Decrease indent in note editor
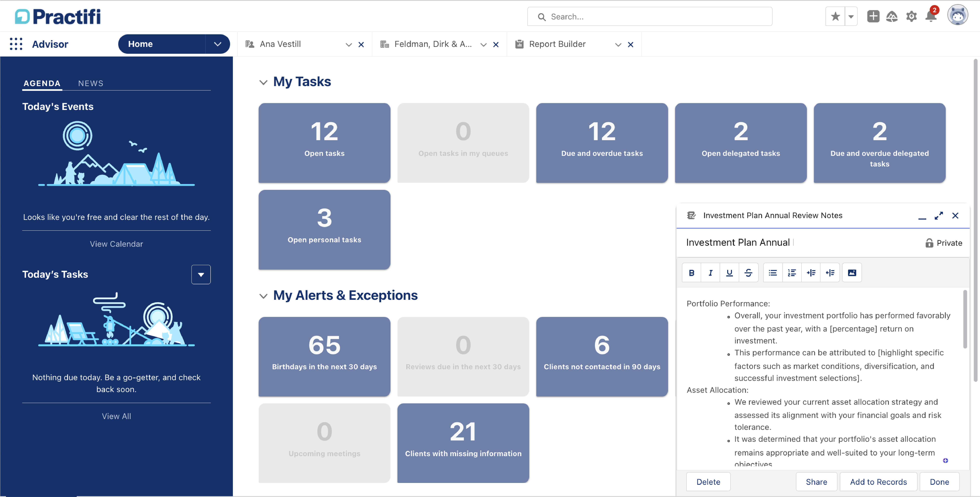 [830, 273]
